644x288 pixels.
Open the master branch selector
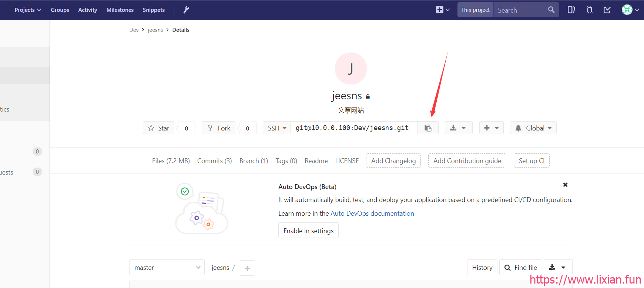[x=167, y=268]
